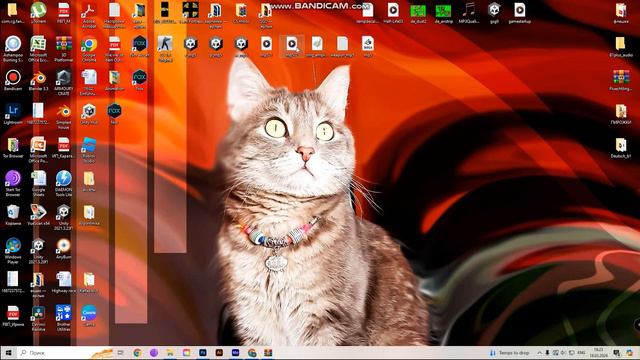Select the Google Chrome desktop shortcut
The image size is (640, 360).
(x=89, y=49)
